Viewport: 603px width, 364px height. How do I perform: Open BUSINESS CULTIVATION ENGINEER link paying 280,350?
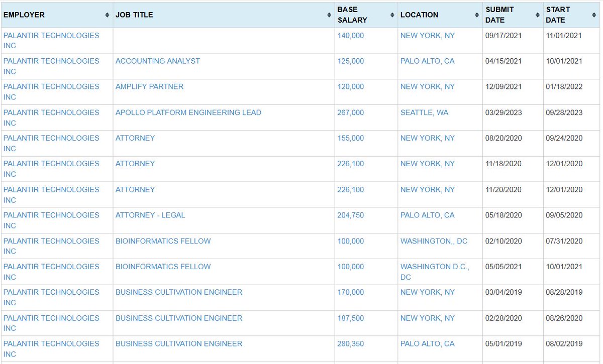(x=179, y=343)
